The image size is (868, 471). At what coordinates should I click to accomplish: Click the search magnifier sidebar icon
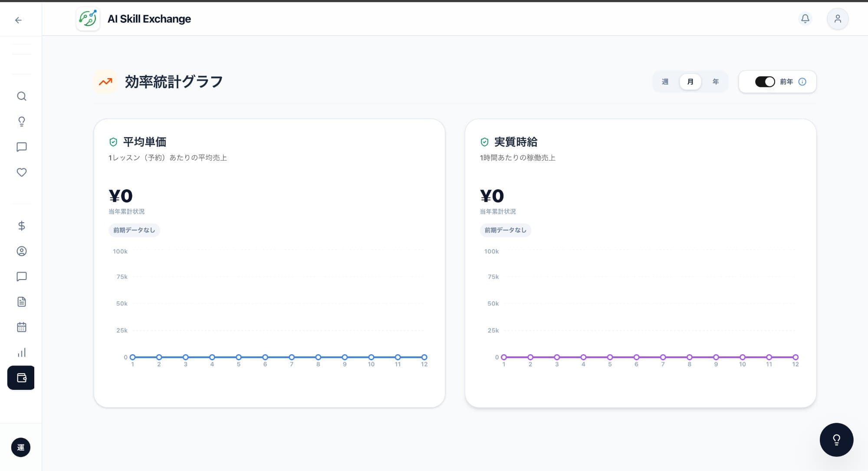click(x=21, y=96)
